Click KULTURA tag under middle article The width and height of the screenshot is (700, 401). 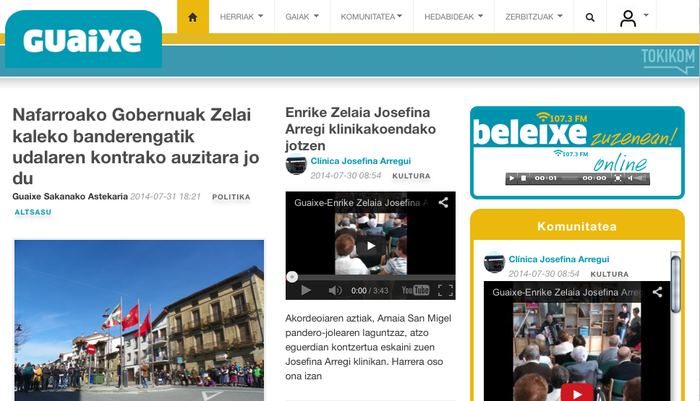411,176
